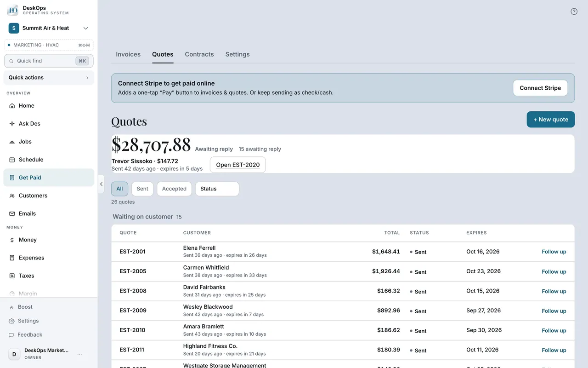Click the Boost arrows icon
The image size is (588, 368).
[11, 307]
